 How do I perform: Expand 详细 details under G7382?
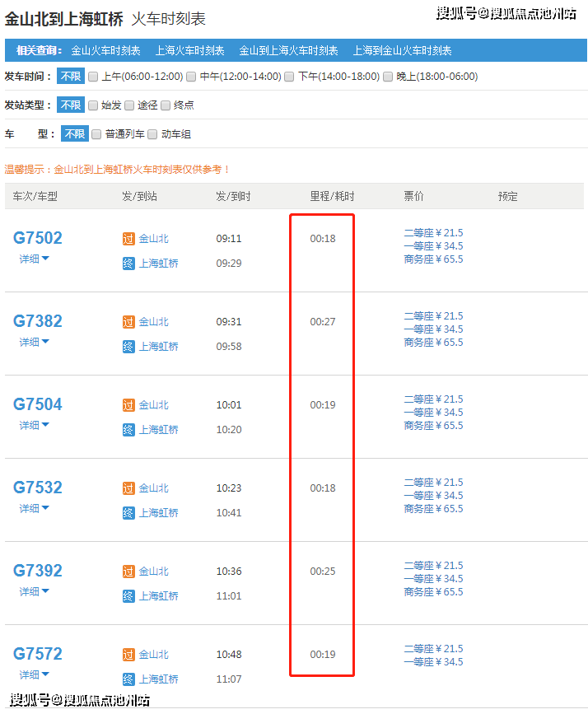(x=34, y=342)
